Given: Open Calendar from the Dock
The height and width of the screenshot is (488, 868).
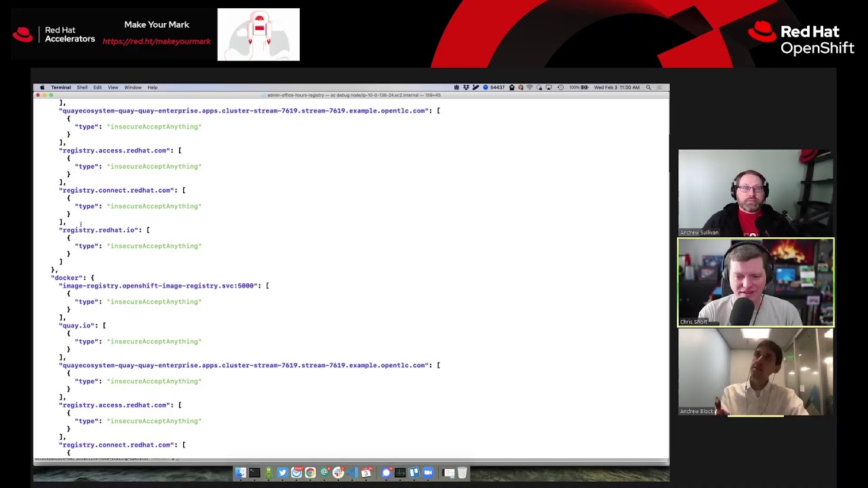Looking at the screenshot, I should [366, 472].
